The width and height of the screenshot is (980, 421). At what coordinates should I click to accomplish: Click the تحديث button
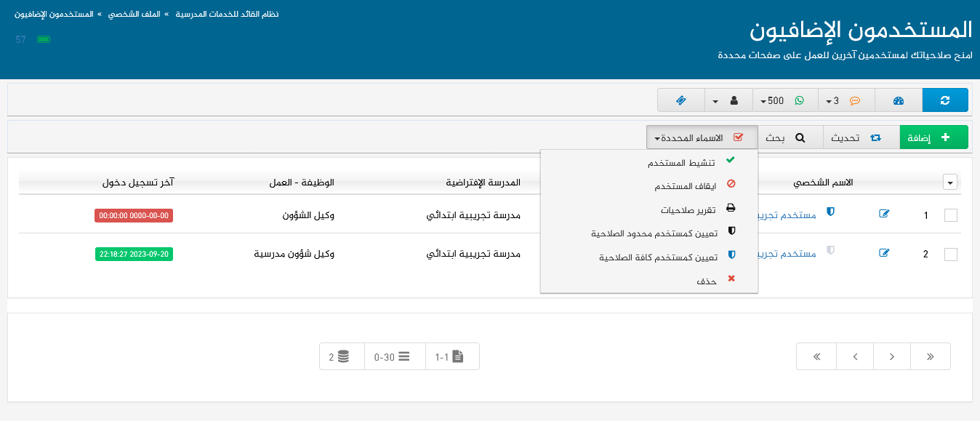coord(861,137)
